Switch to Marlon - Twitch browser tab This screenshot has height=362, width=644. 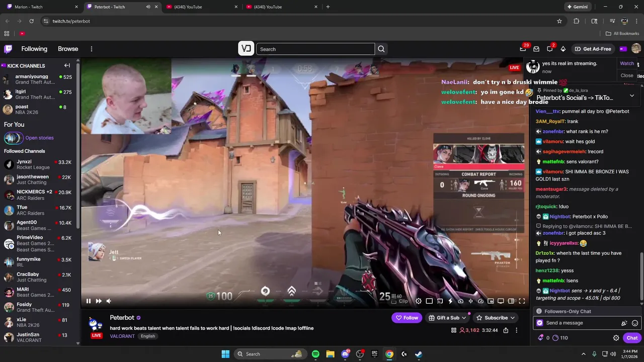pyautogui.click(x=41, y=7)
